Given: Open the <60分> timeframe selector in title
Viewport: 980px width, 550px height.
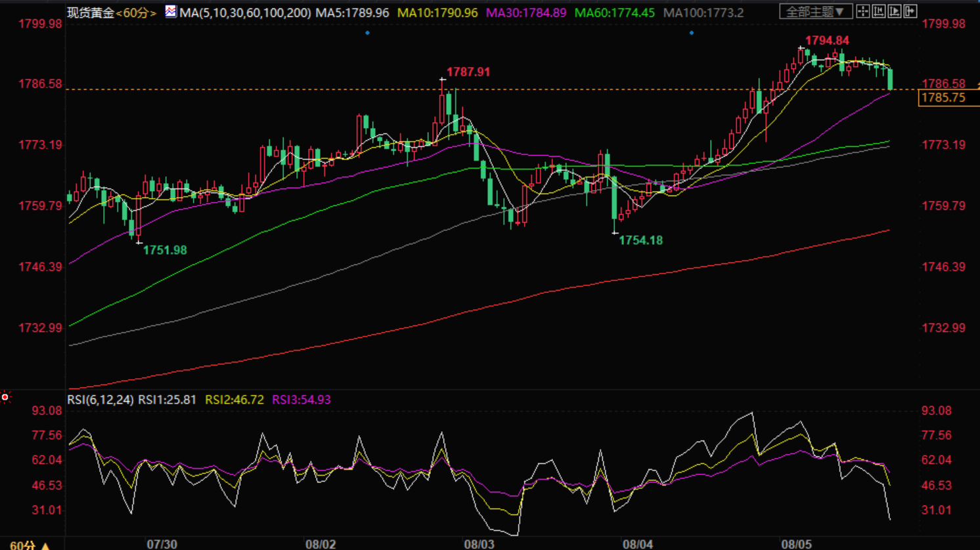Looking at the screenshot, I should [137, 12].
